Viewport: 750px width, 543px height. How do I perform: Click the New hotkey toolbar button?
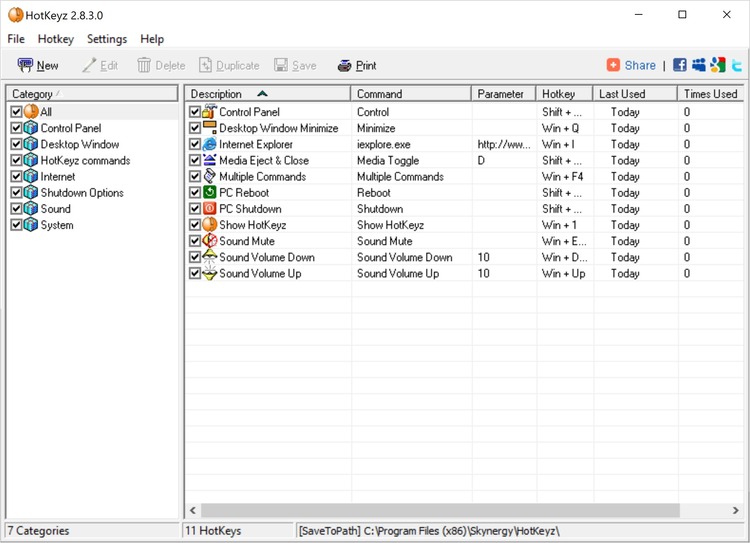[x=38, y=66]
